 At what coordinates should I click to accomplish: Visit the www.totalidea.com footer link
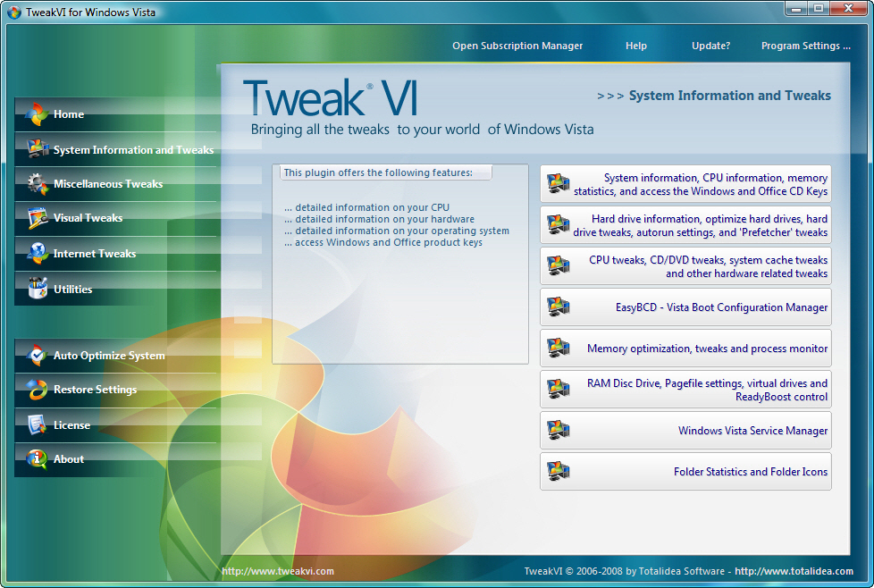794,572
